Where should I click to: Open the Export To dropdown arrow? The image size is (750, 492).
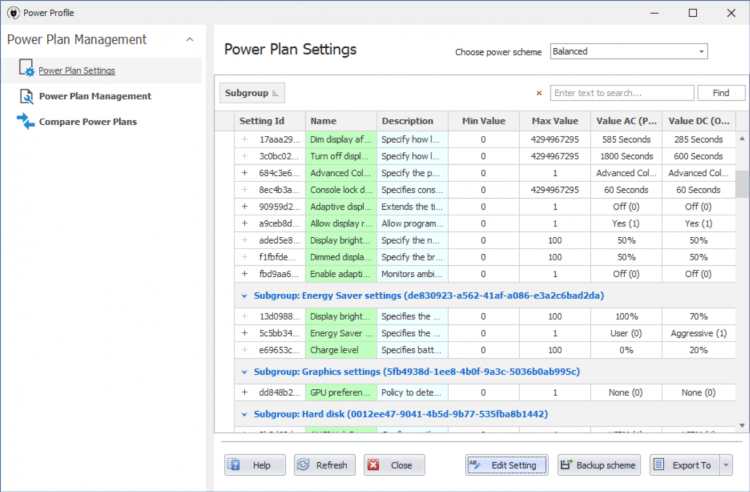pos(725,465)
